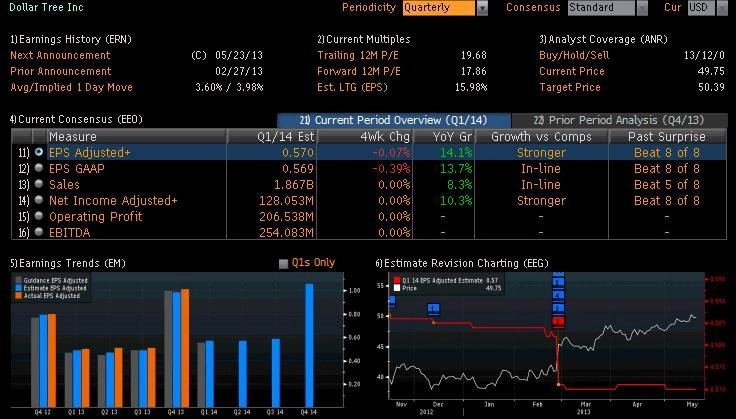The width and height of the screenshot is (736, 419).
Task: Click Operating Profit estimate 206.538M
Action: 286,216
